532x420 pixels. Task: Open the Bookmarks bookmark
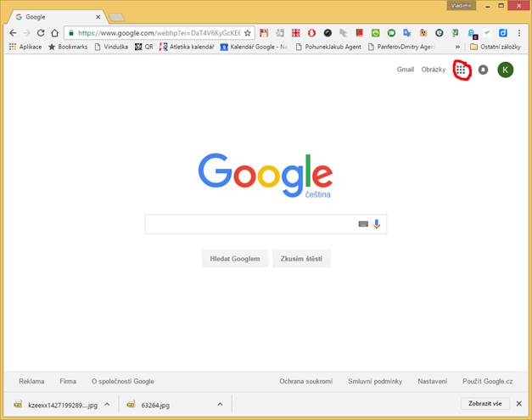tap(68, 47)
